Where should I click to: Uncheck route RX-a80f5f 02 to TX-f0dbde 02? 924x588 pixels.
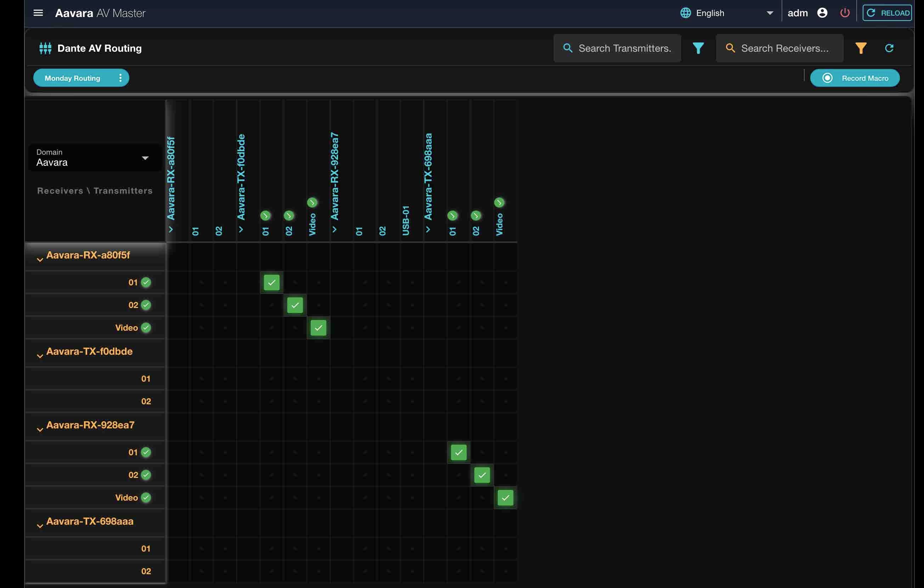(x=295, y=305)
